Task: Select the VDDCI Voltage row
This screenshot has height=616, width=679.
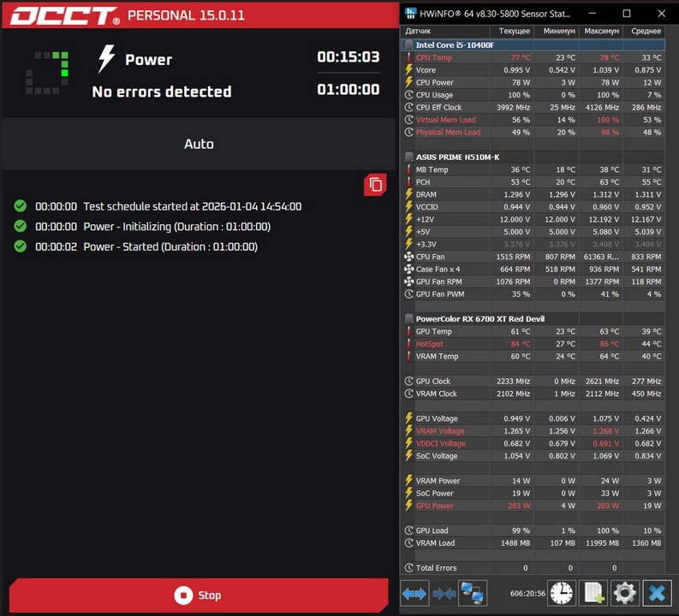Action: 533,443
